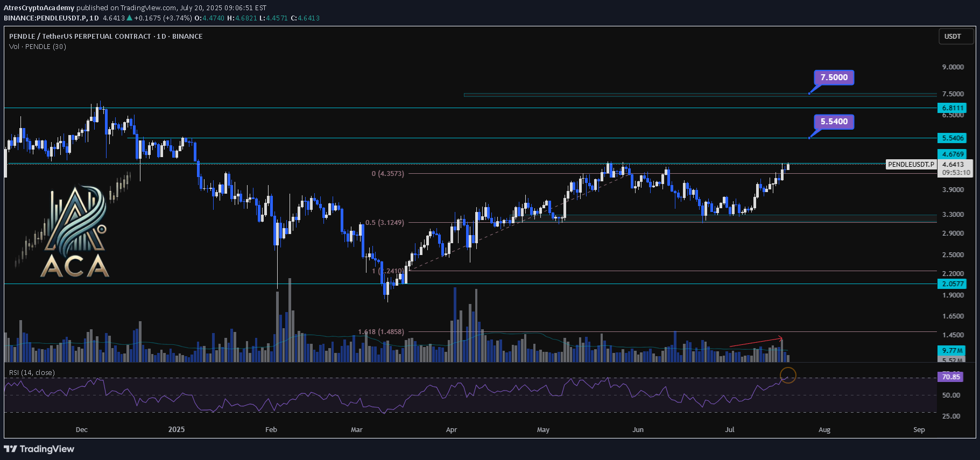This screenshot has height=460, width=980.
Task: Click the TradingView logo
Action: pyautogui.click(x=39, y=449)
